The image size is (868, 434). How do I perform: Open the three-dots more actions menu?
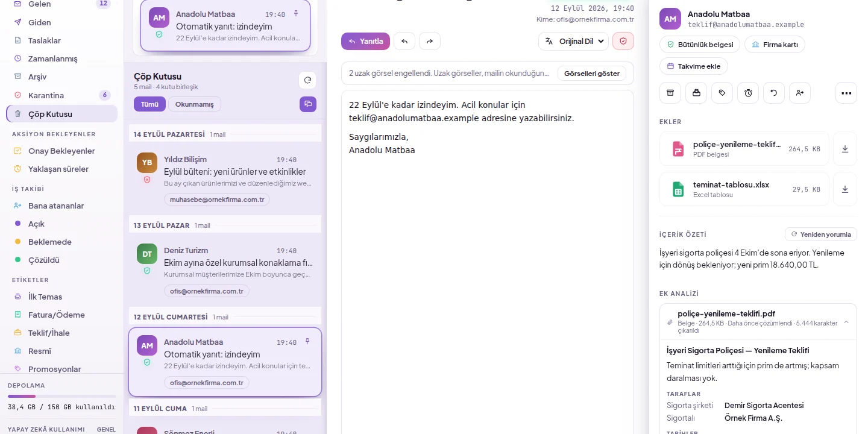(846, 93)
